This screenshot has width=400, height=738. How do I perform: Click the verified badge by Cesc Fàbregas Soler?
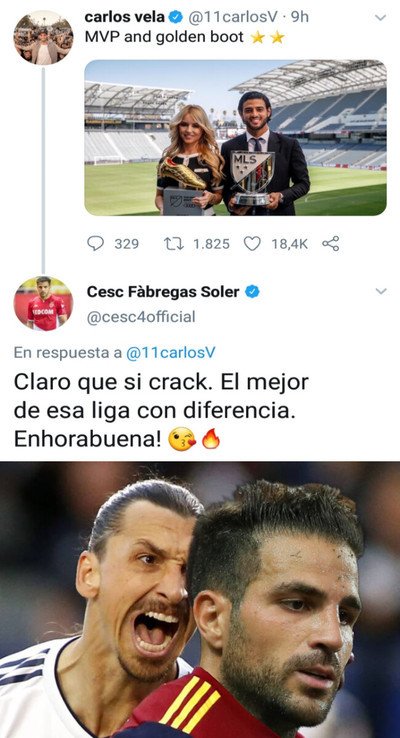[x=252, y=292]
